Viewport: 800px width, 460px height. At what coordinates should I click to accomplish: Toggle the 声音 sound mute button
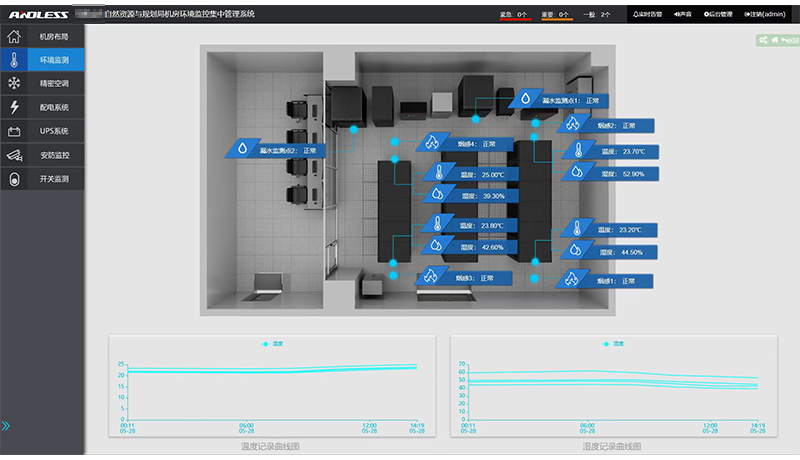coord(683,15)
